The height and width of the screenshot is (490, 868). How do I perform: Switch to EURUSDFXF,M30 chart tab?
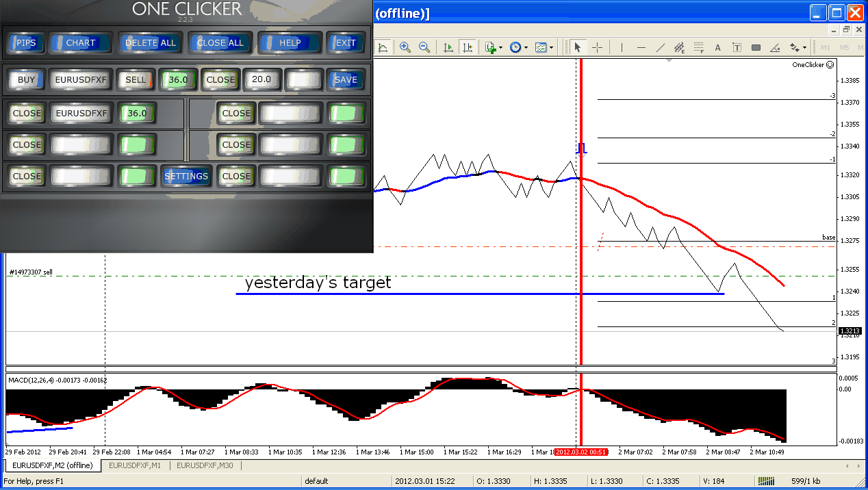tap(205, 465)
